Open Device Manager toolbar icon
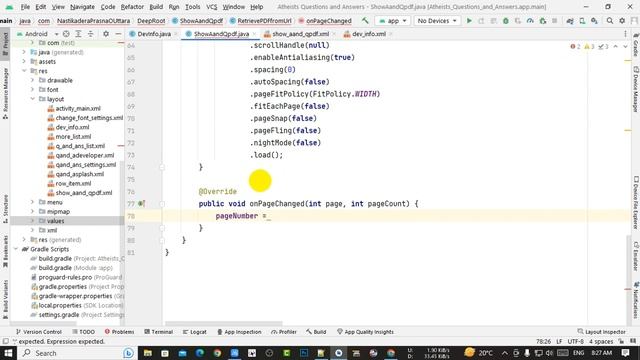Screen dimensions: 640x360 click(582, 20)
